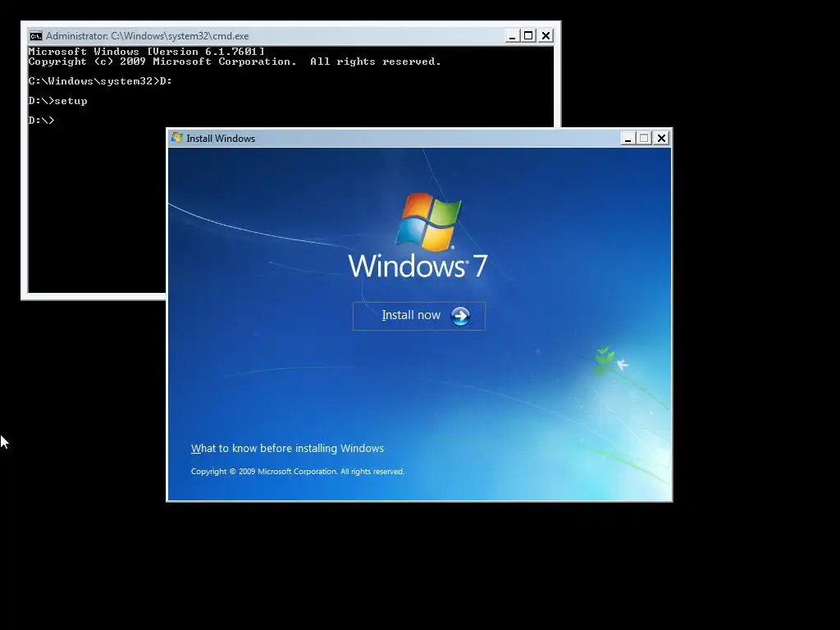The image size is (840, 630).
Task: Click the copyright 2009 text in setup dialog
Action: pos(297,472)
